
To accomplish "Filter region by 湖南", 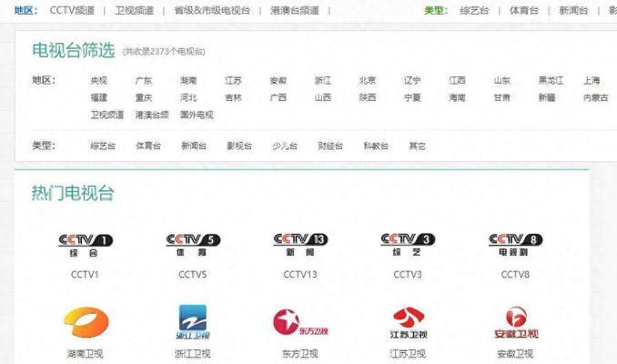I will tap(188, 80).
